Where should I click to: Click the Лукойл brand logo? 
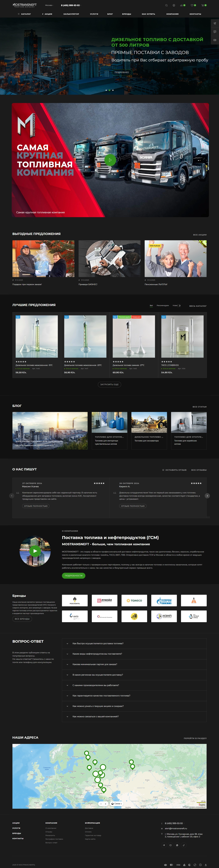point(104,600)
